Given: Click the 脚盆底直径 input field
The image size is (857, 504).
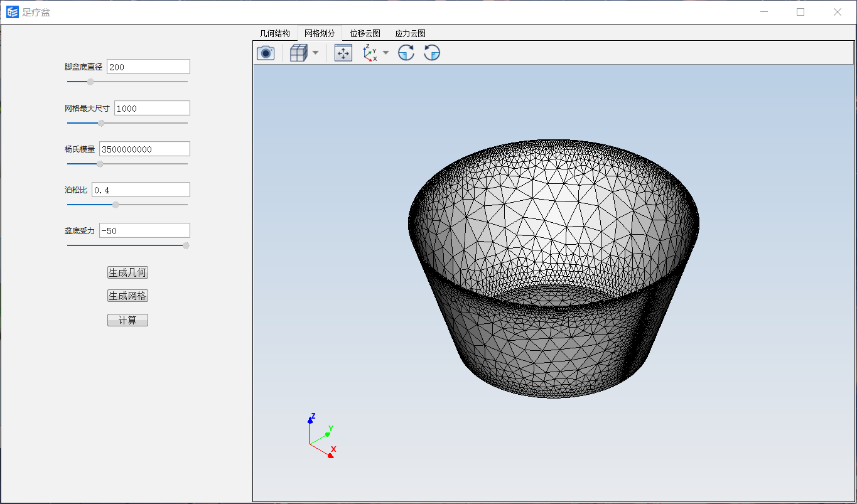Looking at the screenshot, I should (148, 67).
